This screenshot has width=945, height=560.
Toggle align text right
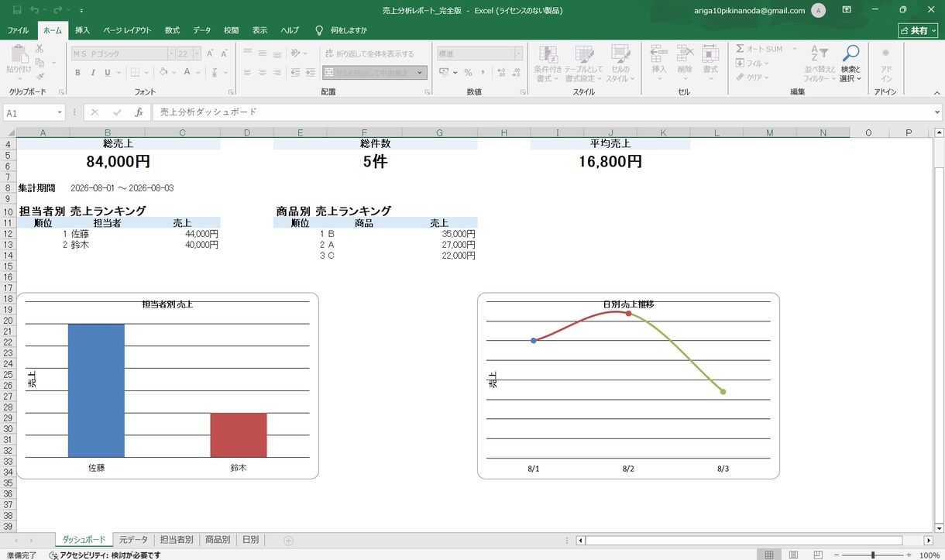point(279,72)
